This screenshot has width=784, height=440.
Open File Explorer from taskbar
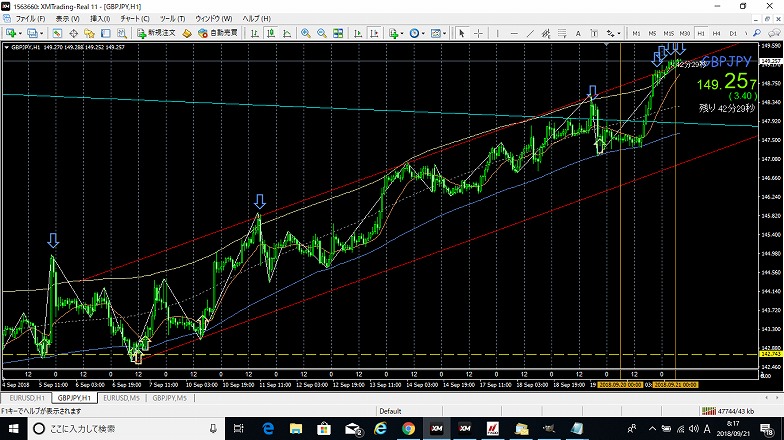[296, 428]
